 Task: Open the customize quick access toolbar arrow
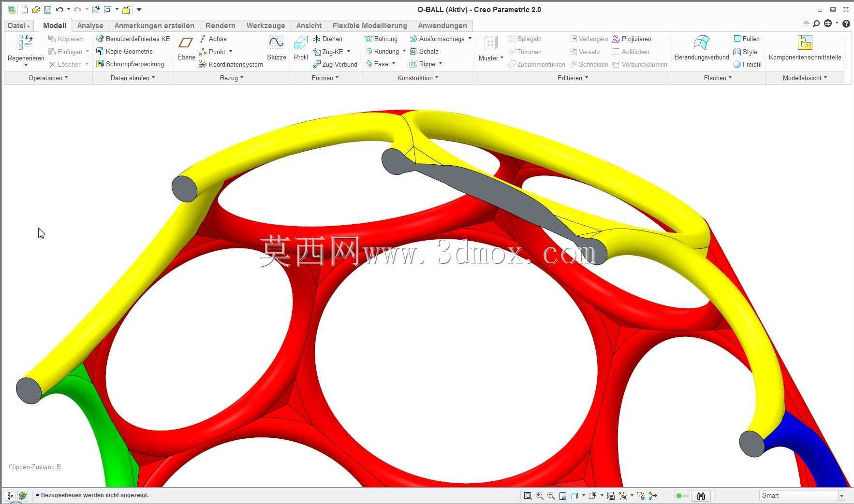[139, 10]
